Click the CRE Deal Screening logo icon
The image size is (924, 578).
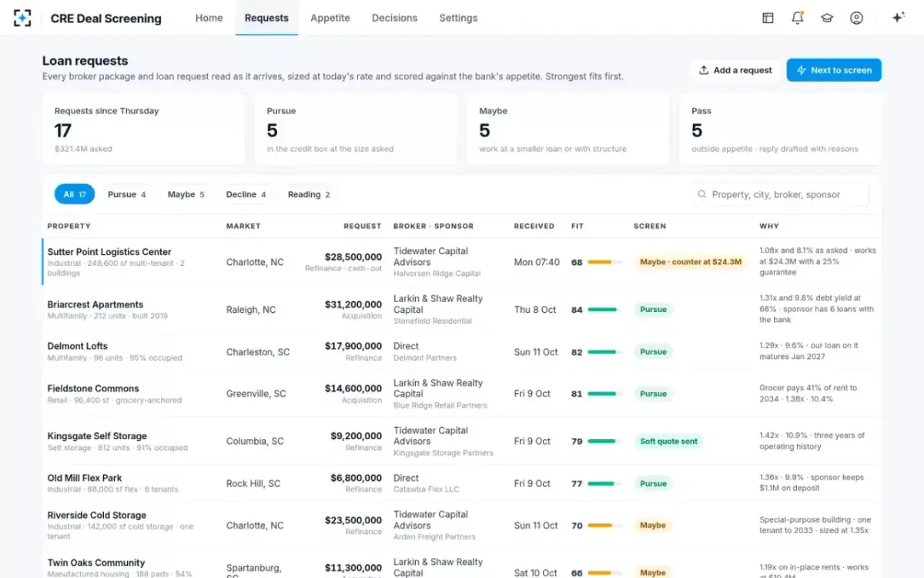(x=23, y=18)
